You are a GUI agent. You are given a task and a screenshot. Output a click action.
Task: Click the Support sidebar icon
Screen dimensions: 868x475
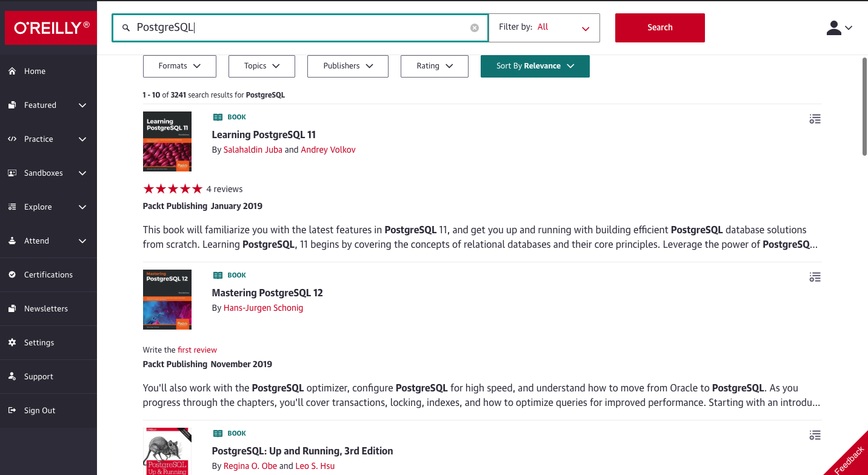pos(12,376)
